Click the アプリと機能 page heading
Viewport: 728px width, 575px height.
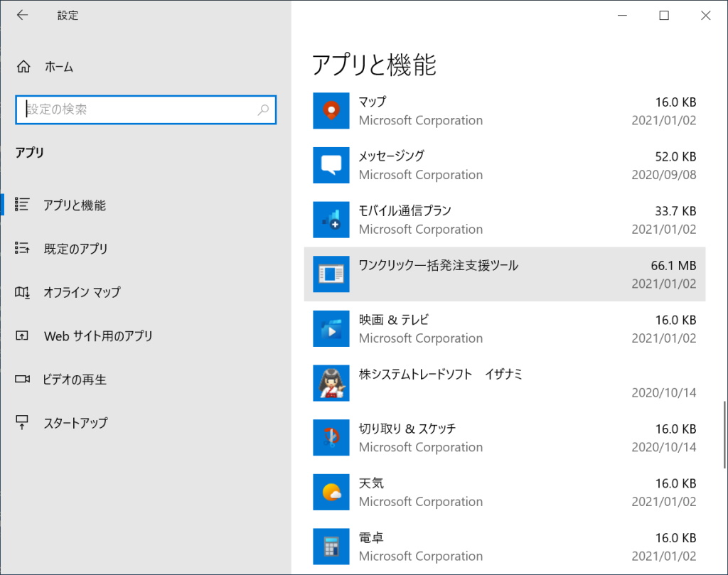pyautogui.click(x=374, y=64)
